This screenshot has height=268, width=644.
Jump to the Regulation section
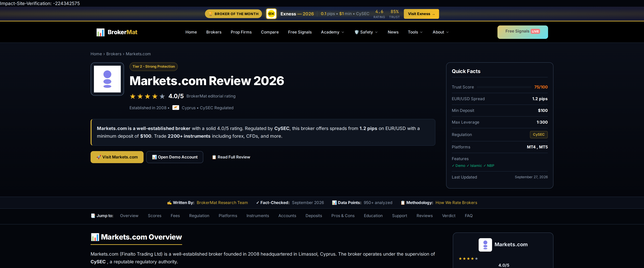[x=199, y=216]
